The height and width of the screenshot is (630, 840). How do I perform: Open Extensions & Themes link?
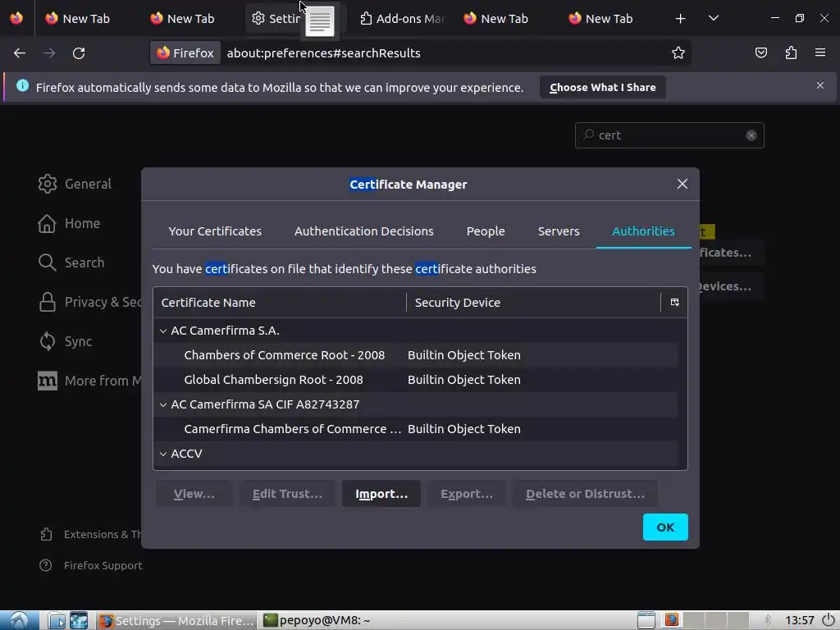click(x=91, y=534)
